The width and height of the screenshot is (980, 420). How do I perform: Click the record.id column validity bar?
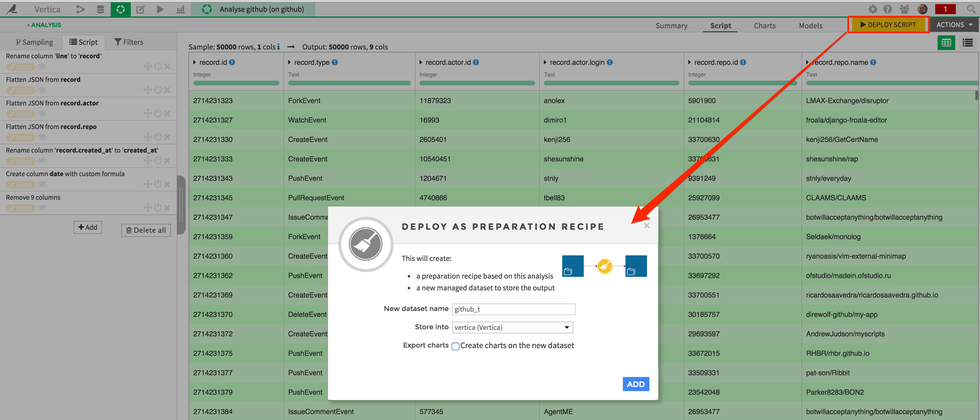[x=236, y=83]
